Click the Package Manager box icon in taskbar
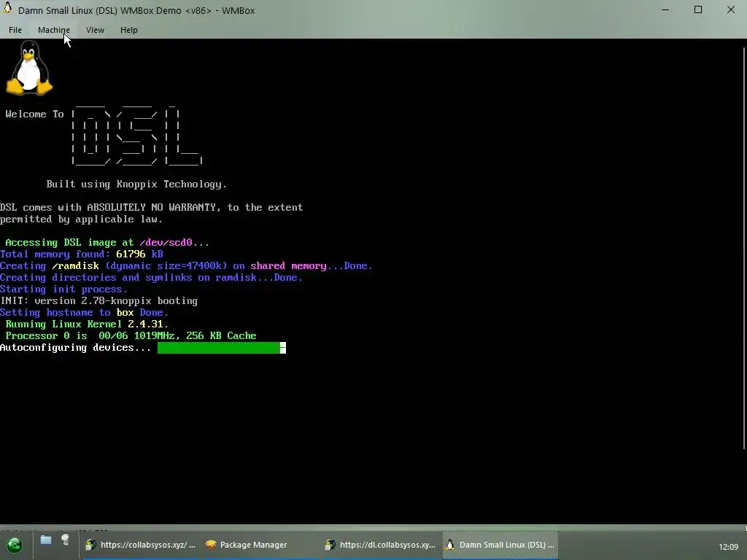The height and width of the screenshot is (560, 747). click(211, 545)
